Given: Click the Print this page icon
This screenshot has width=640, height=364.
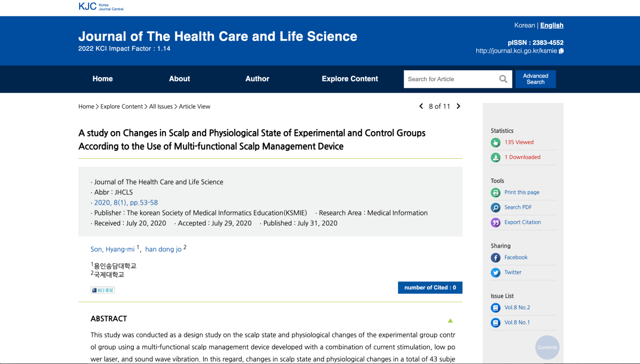Looking at the screenshot, I should [x=495, y=192].
